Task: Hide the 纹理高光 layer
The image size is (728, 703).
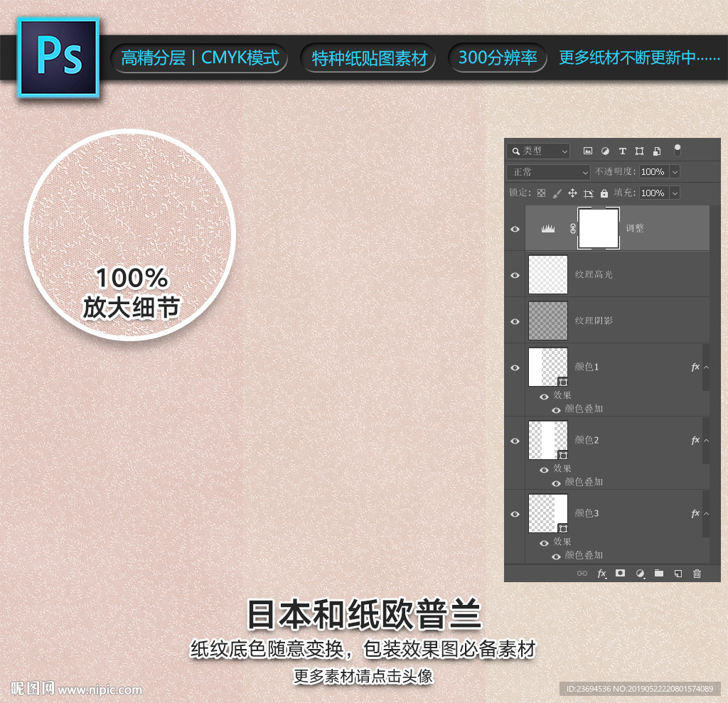Action: pyautogui.click(x=515, y=275)
